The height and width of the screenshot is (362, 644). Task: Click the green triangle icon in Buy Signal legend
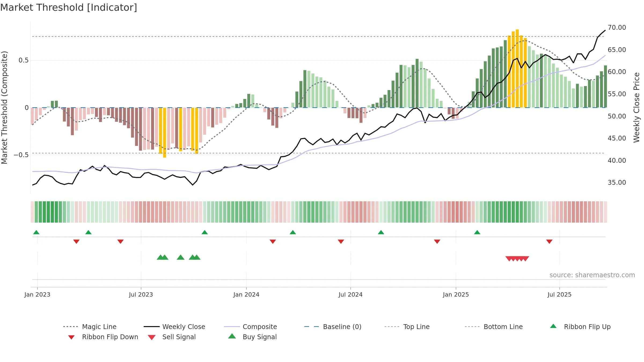[232, 336]
